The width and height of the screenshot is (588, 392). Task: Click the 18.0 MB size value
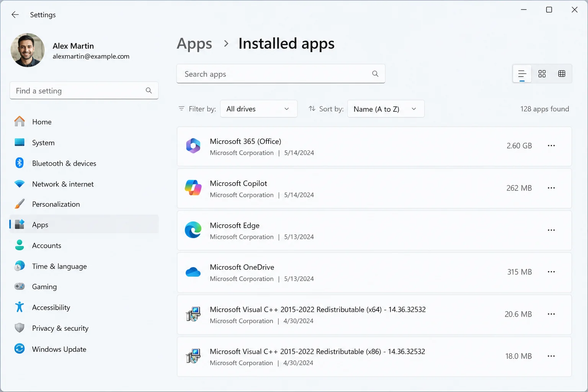519,356
